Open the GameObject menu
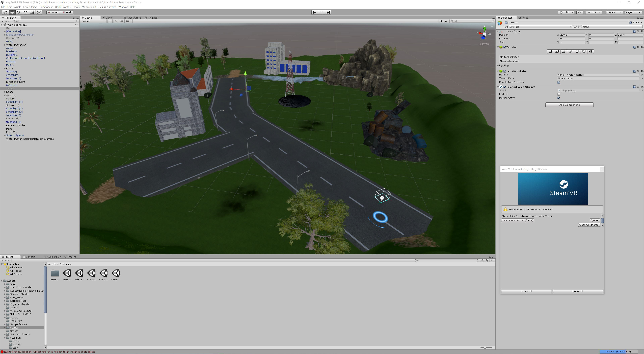 [30, 7]
